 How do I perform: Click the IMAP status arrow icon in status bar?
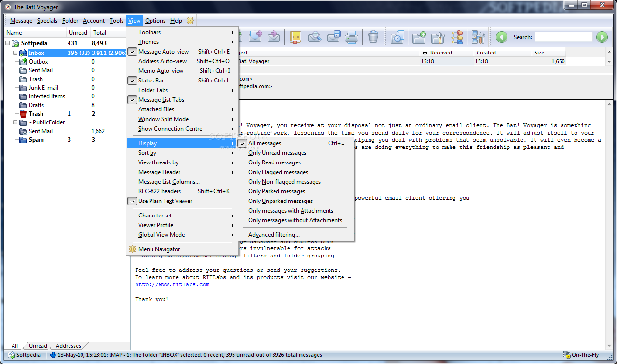(x=53, y=355)
